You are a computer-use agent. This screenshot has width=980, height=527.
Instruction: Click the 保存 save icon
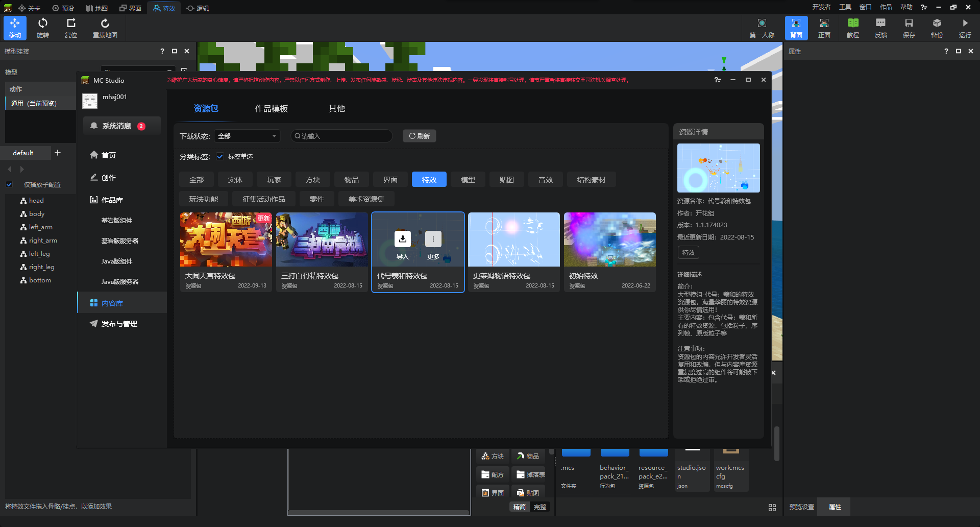pos(909,28)
